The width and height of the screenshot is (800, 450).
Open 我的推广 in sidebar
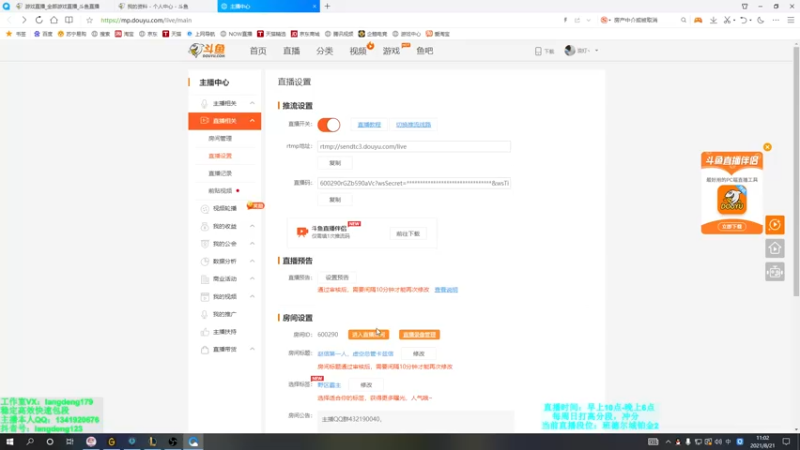(224, 314)
